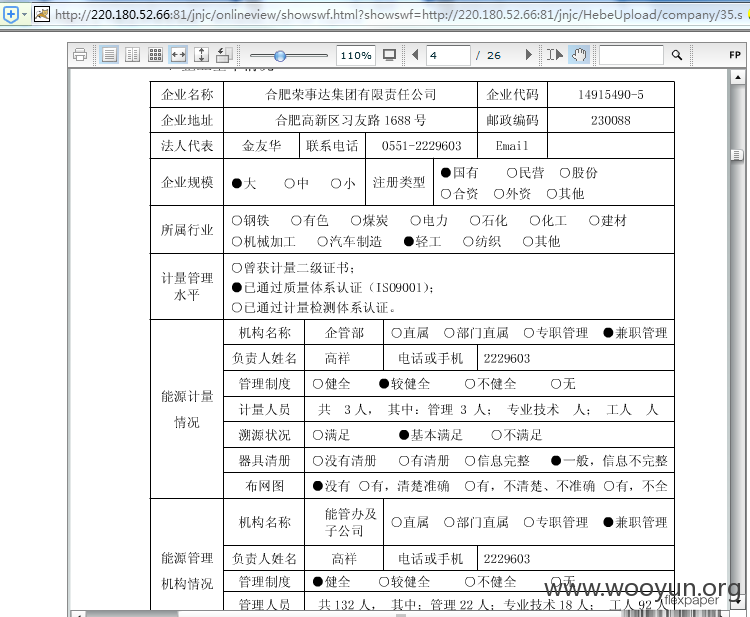Screen dimensions: 750x617
Task: Fit document to page height
Action: point(201,55)
